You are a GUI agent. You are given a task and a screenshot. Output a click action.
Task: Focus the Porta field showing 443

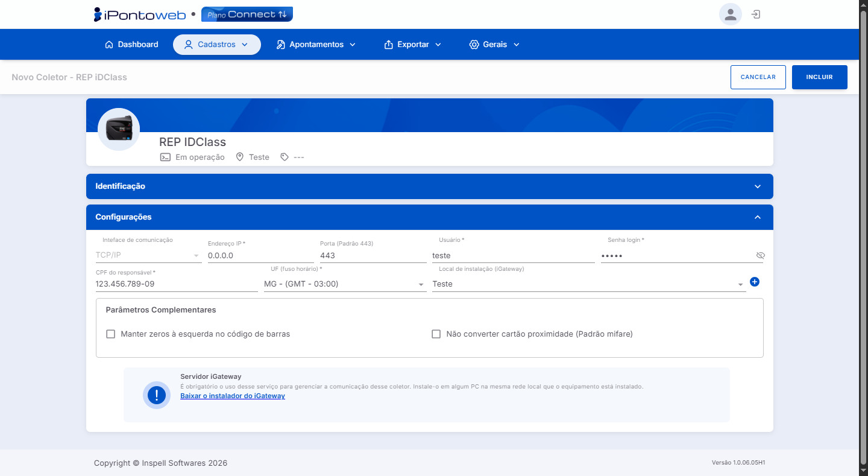point(373,255)
